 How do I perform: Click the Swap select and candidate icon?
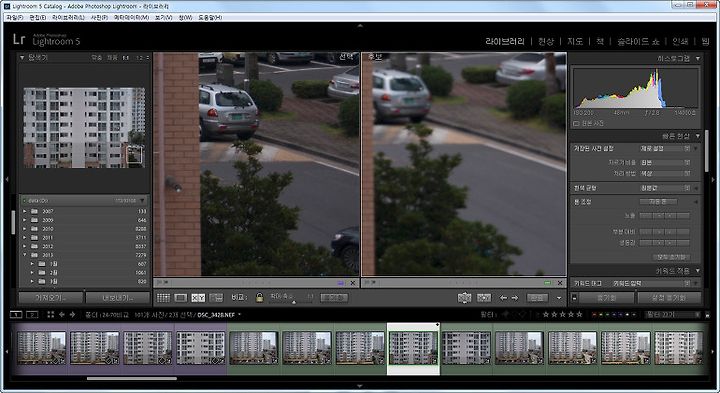click(464, 298)
